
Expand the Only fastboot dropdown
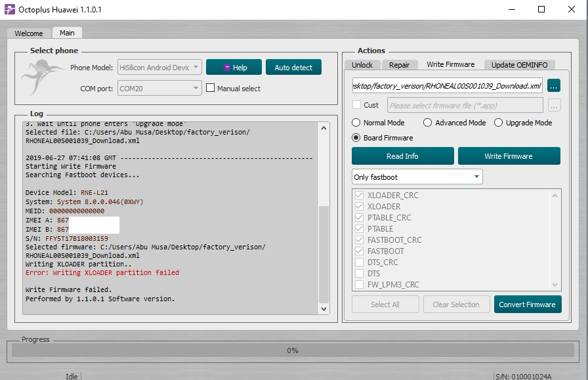[417, 177]
